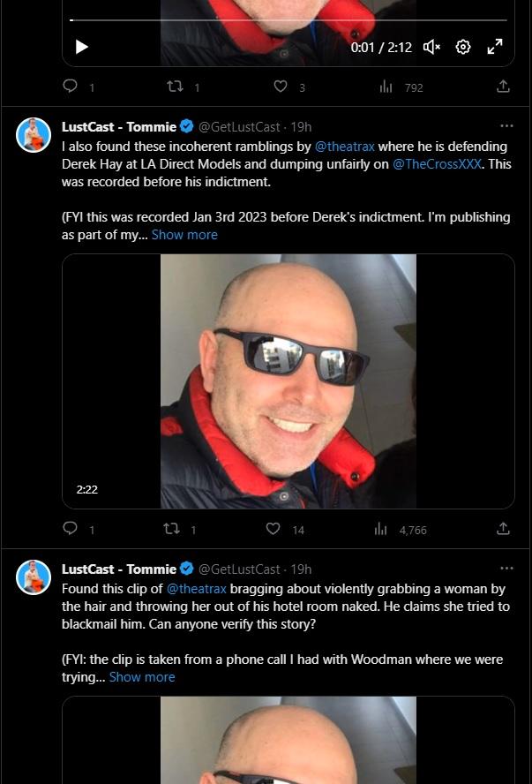Show more of the Derek Hay tweet
532x784 pixels.
(x=184, y=235)
